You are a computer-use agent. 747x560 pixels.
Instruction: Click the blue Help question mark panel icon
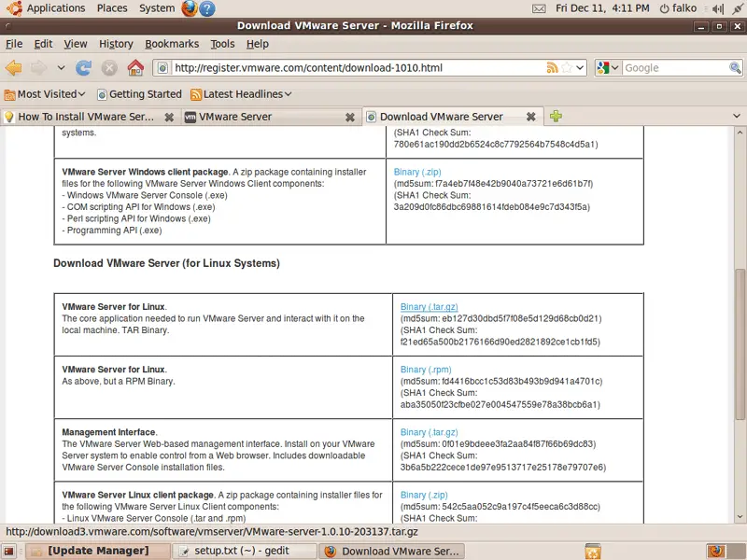[x=207, y=8]
